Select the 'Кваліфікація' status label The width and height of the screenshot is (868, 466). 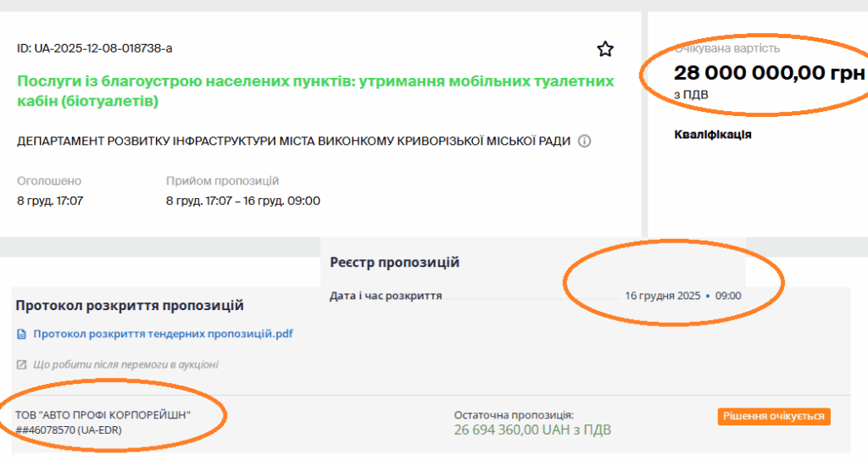click(x=713, y=135)
